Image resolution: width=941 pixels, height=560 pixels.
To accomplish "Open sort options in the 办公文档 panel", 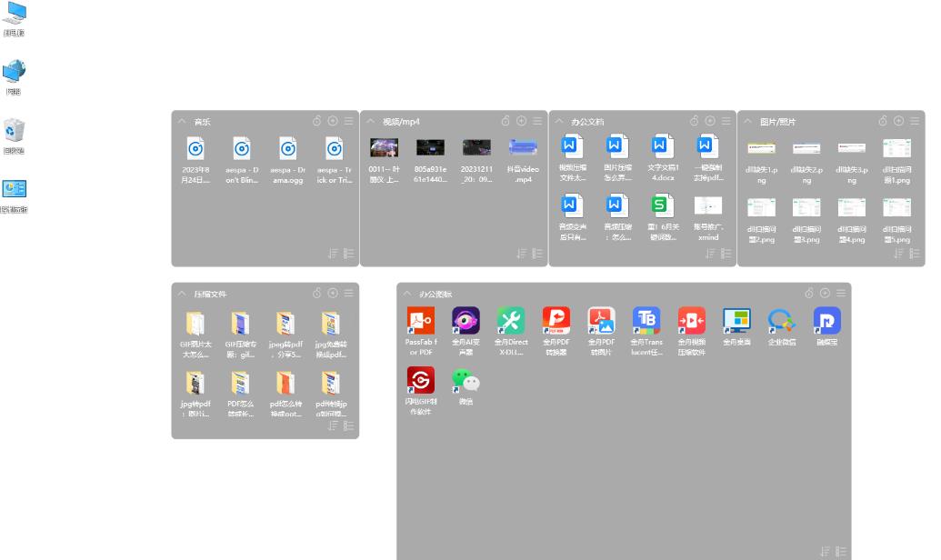I will (710, 254).
